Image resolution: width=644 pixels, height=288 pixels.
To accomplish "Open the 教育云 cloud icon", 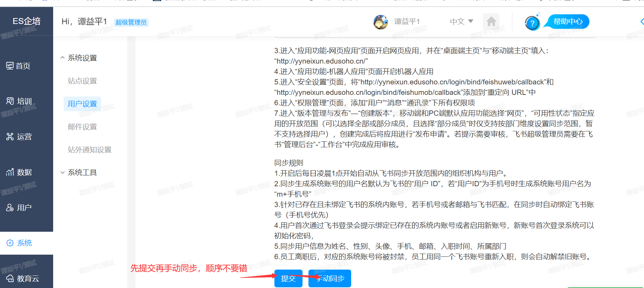I will pyautogui.click(x=10, y=278).
